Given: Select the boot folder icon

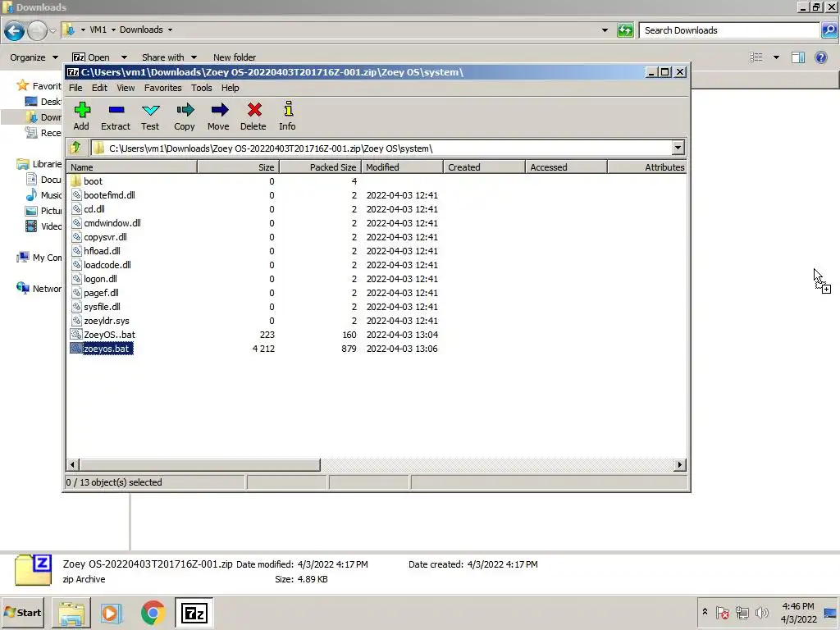Looking at the screenshot, I should click(75, 181).
